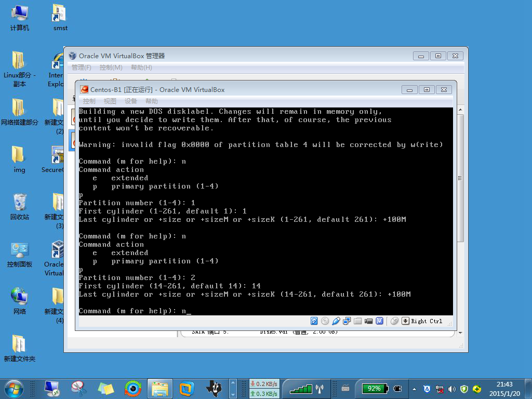Open 帮助(H) menu in VirtualBox Manager
This screenshot has width=532, height=399.
click(141, 68)
